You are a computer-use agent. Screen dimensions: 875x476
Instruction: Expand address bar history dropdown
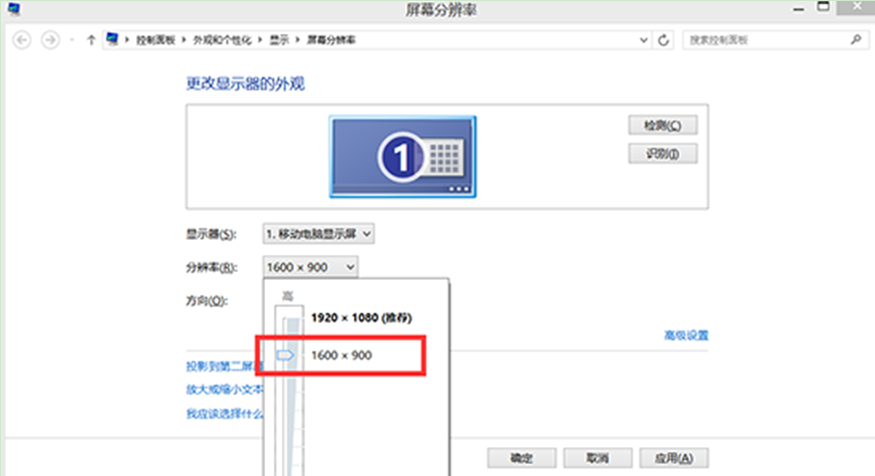click(x=643, y=40)
